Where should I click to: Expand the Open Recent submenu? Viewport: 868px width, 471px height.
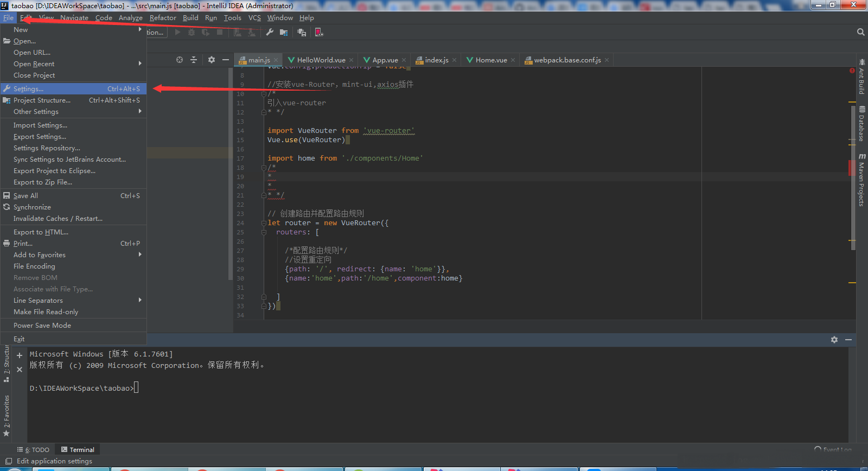point(34,64)
